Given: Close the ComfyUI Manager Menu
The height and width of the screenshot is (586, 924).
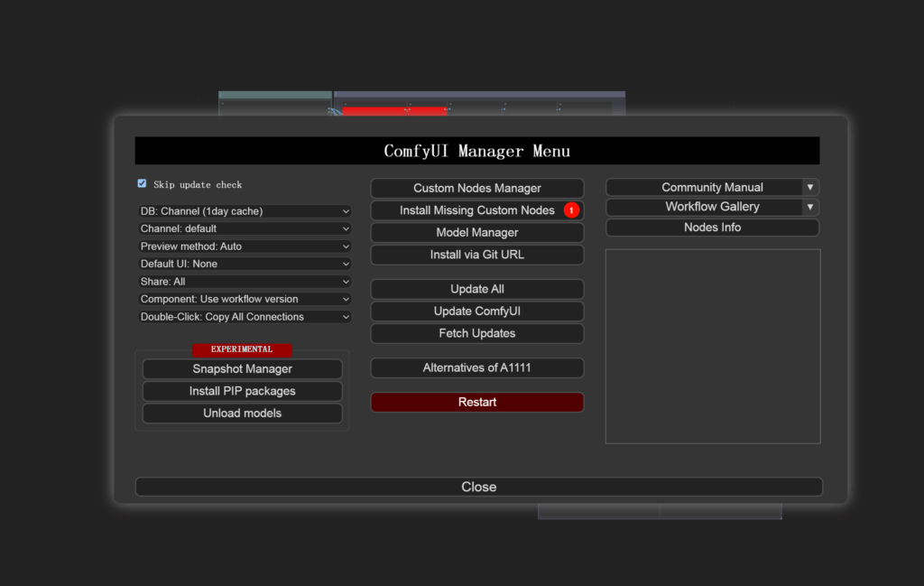Looking at the screenshot, I should (478, 487).
